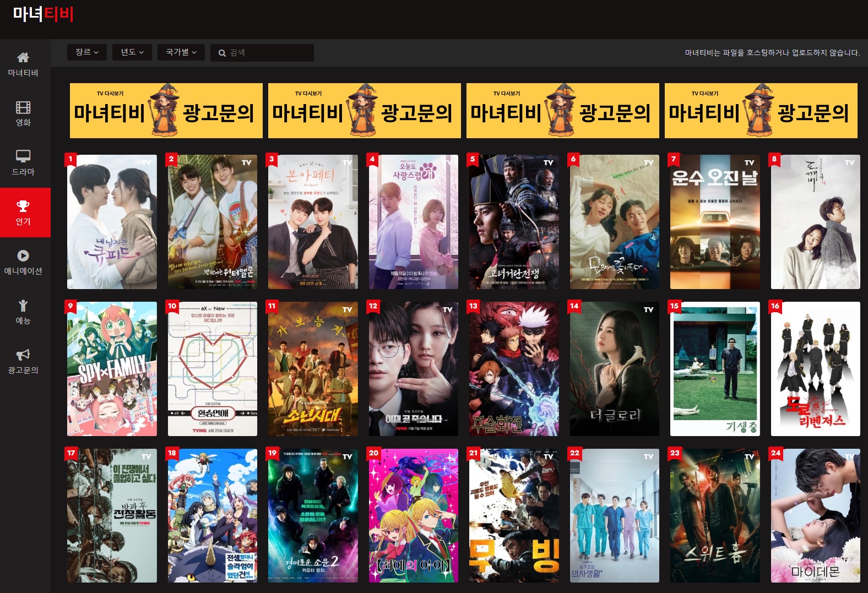Select rank 13 poster 주술회전
The image size is (868, 593).
514,369
